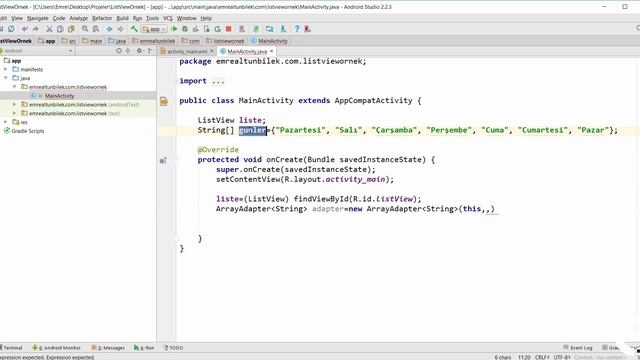Open the Android Monitor tool window
640x360 pixels.
tap(56, 348)
